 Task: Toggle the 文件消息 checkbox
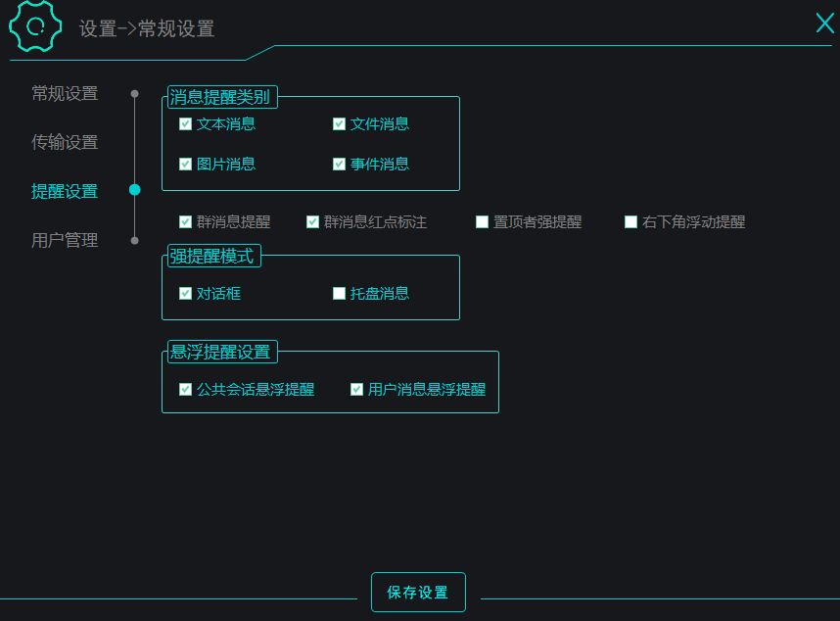pyautogui.click(x=339, y=124)
